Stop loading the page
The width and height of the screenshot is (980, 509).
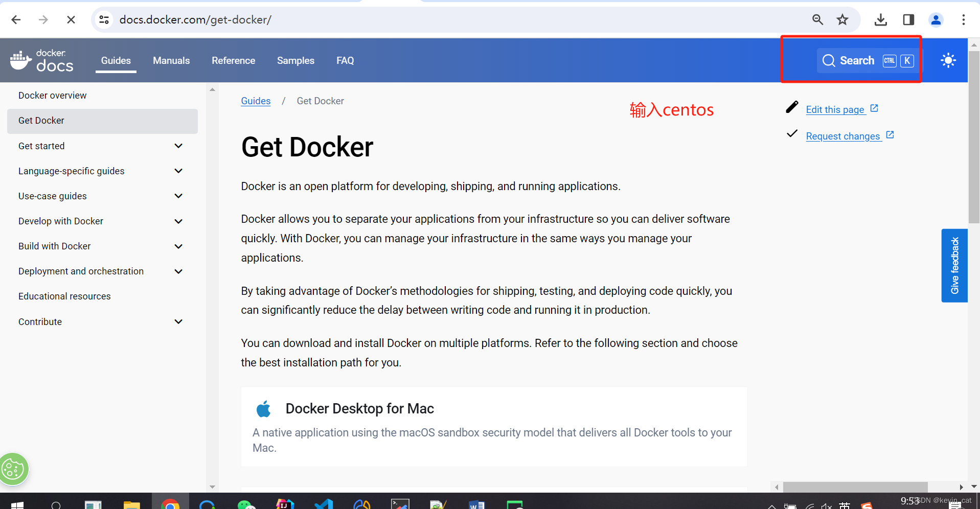(x=71, y=19)
